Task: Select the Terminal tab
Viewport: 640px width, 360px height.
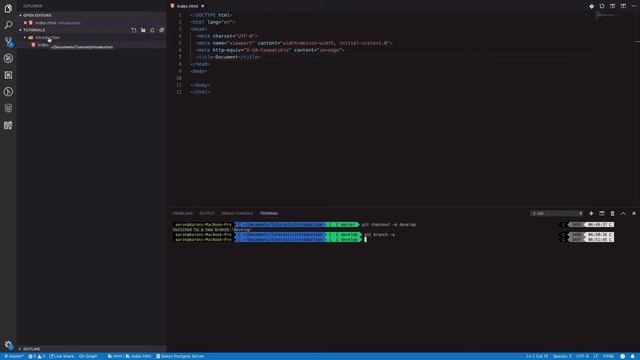Action: [x=269, y=213]
